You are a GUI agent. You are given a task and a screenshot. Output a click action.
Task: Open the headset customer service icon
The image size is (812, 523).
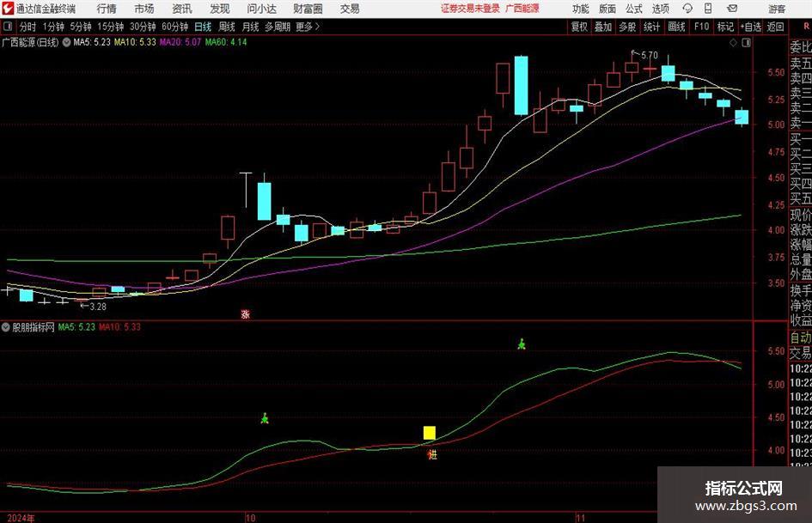coord(687,9)
